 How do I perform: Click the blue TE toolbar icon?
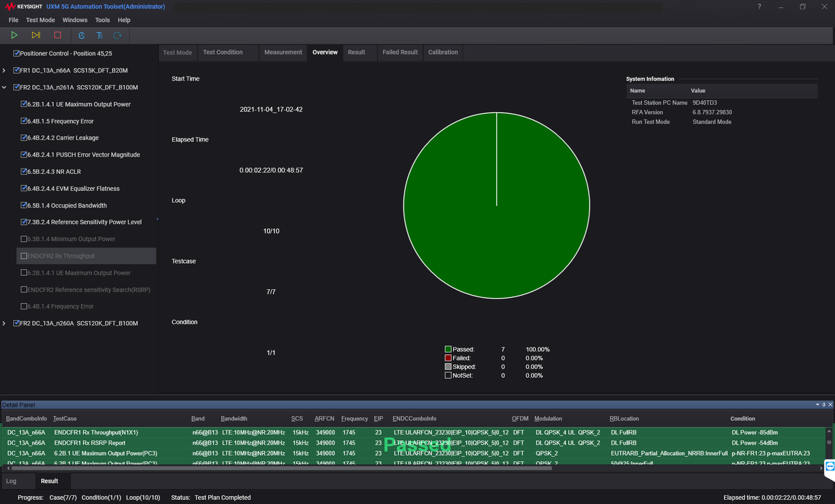coord(99,36)
